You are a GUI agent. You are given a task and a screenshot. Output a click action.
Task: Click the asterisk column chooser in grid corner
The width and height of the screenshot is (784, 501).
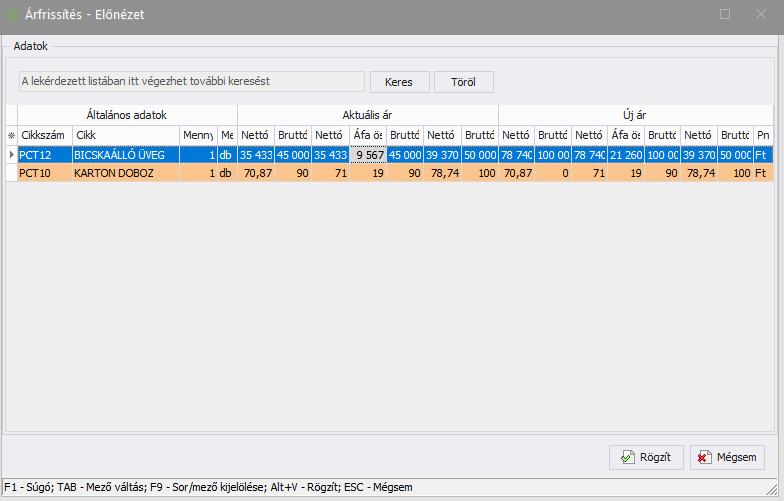(11, 135)
